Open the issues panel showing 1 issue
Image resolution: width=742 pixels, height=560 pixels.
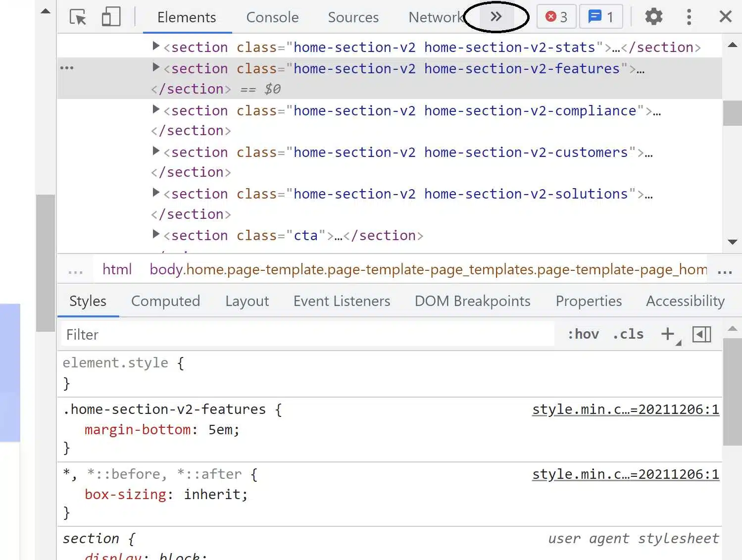click(x=601, y=16)
